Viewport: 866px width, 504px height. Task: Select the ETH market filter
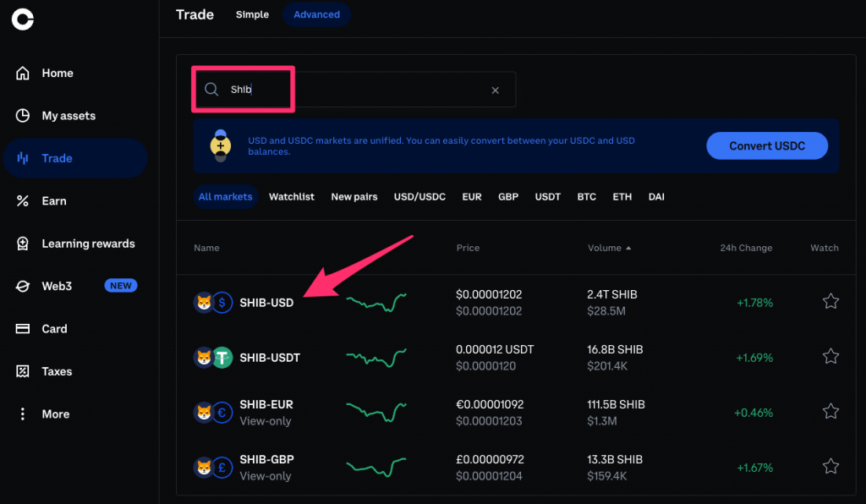point(622,196)
